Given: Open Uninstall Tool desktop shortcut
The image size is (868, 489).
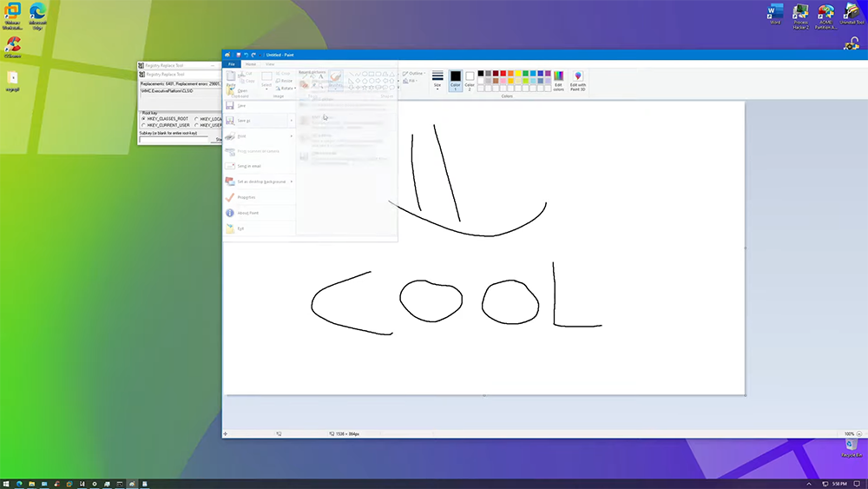Looking at the screenshot, I should coord(852,14).
